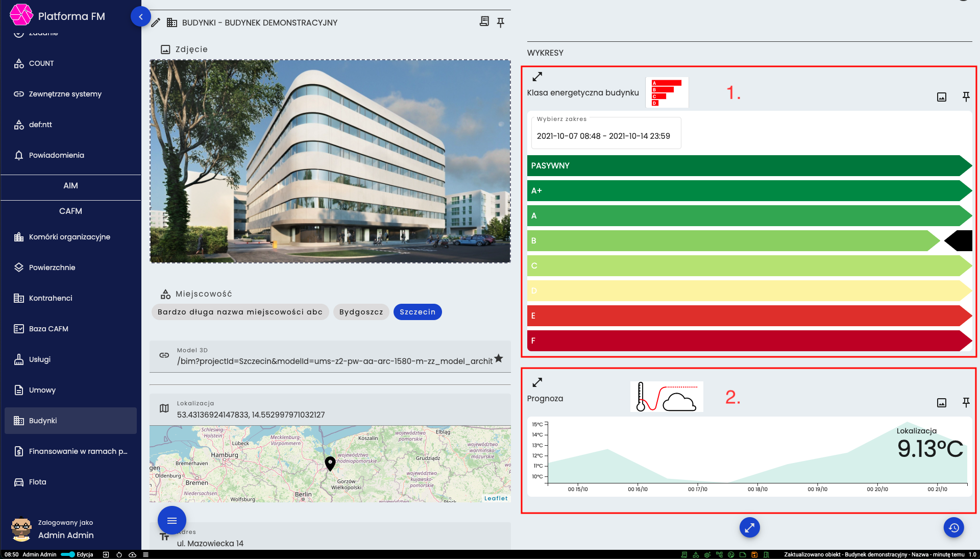Screen dimensions: 980x559
Task: Open def:ntt in the sidebar
Action: 71,125
